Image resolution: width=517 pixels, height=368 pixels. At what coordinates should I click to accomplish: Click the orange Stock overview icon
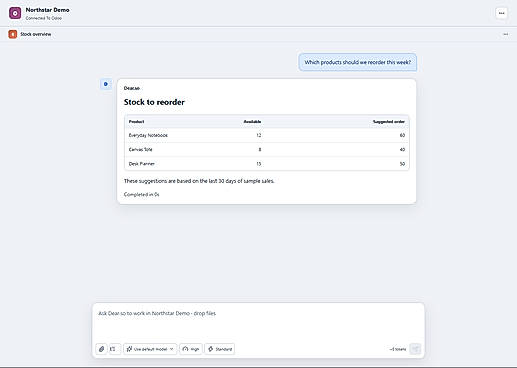point(13,34)
